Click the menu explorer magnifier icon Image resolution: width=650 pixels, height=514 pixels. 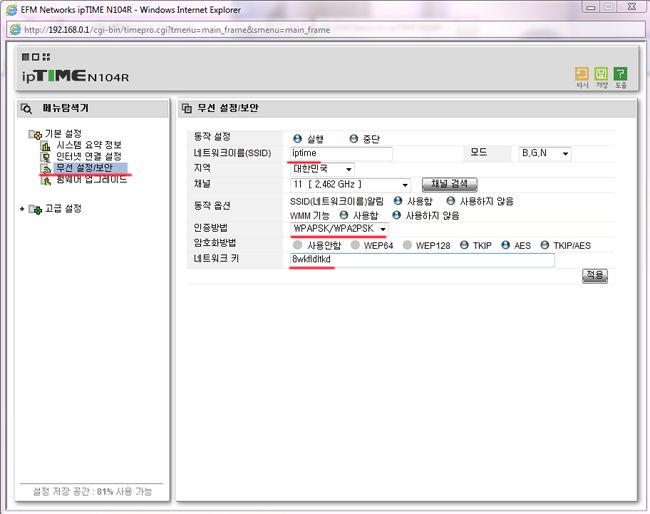click(26, 109)
